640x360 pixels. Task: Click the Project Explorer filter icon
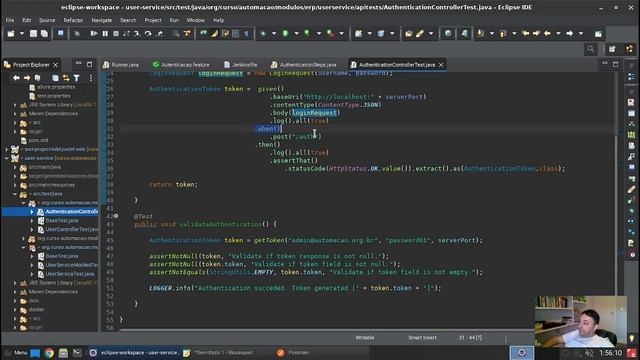click(76, 78)
